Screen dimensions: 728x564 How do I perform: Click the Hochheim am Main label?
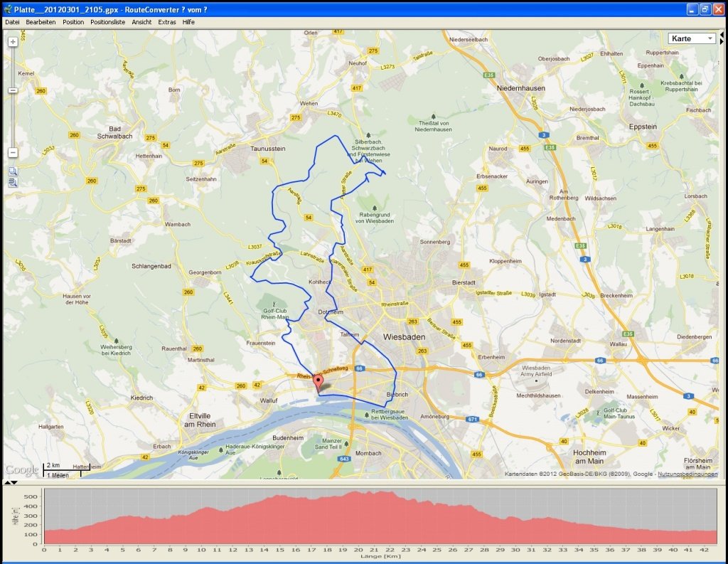point(589,457)
